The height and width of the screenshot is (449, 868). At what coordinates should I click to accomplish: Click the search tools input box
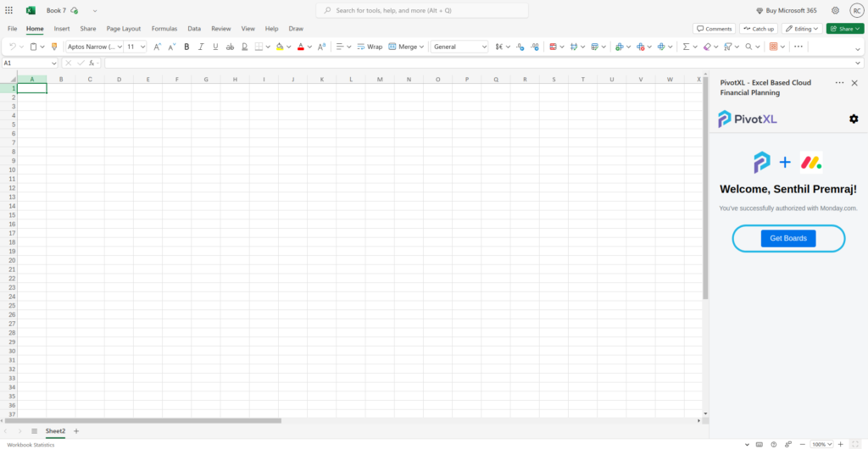point(422,10)
